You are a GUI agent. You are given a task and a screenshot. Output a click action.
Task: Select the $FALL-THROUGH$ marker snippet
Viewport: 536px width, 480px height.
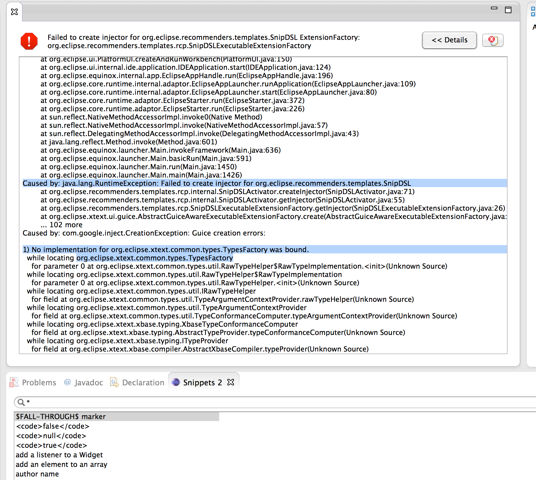point(117,416)
